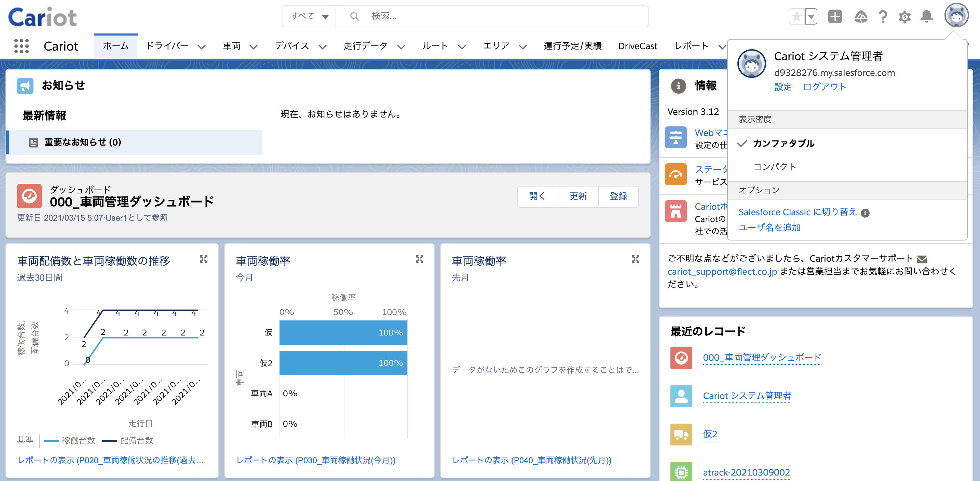This screenshot has width=980, height=481.
Task: Expand the ドライバー tab chevron
Action: coord(201,47)
